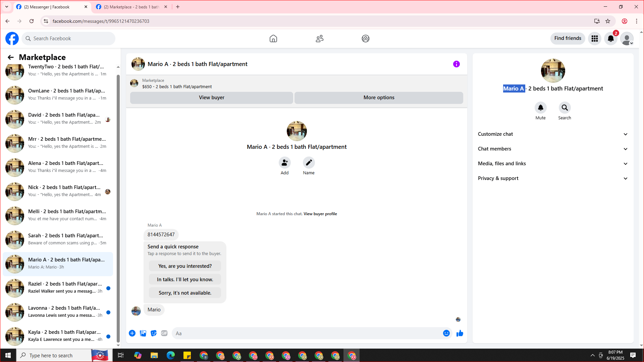This screenshot has height=362, width=644.
Task: Open the emoji picker
Action: coord(446,333)
